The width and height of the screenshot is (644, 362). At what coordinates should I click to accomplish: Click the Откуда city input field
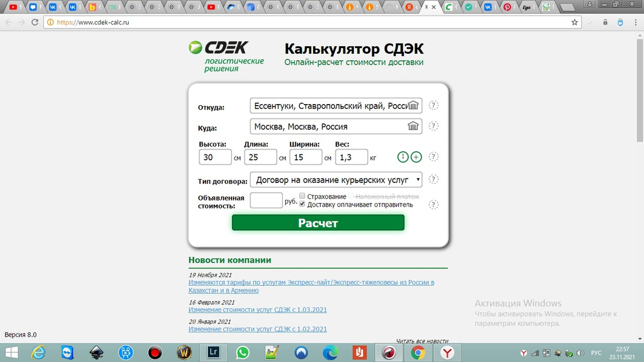(x=336, y=106)
